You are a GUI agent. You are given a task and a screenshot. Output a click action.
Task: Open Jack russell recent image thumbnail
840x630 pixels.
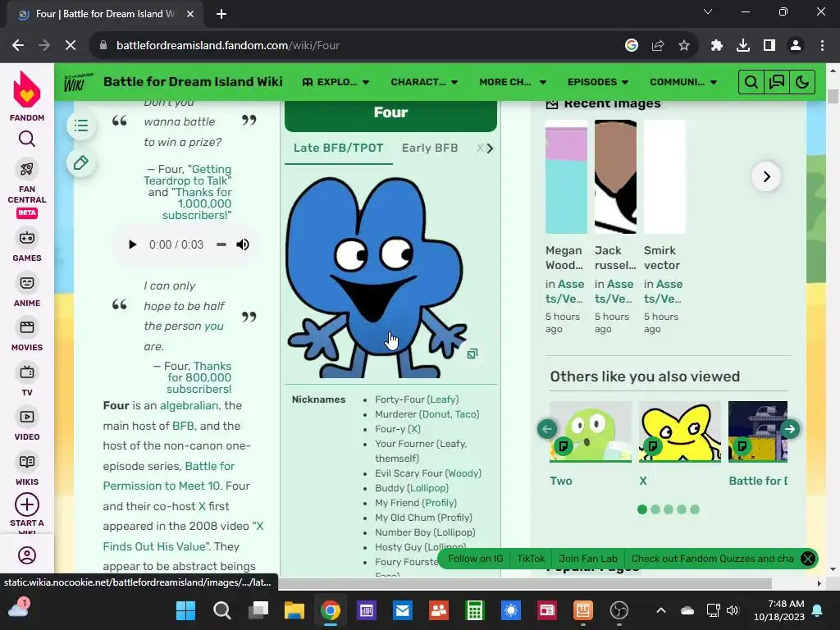(x=615, y=177)
